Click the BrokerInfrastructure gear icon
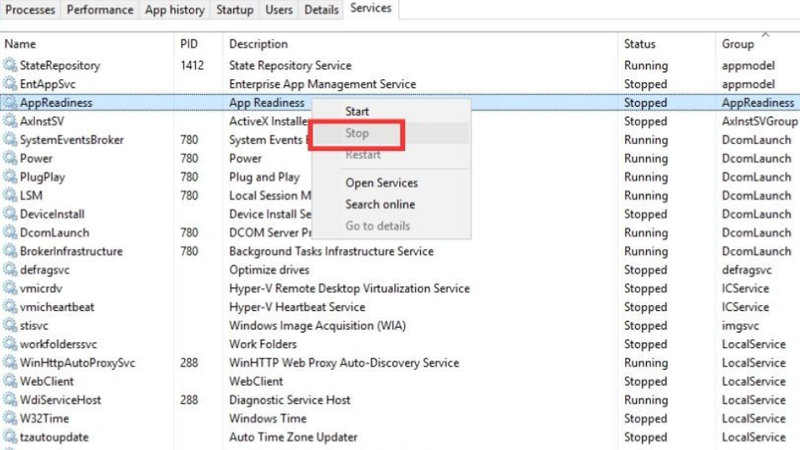Image resolution: width=800 pixels, height=450 pixels. tap(10, 251)
